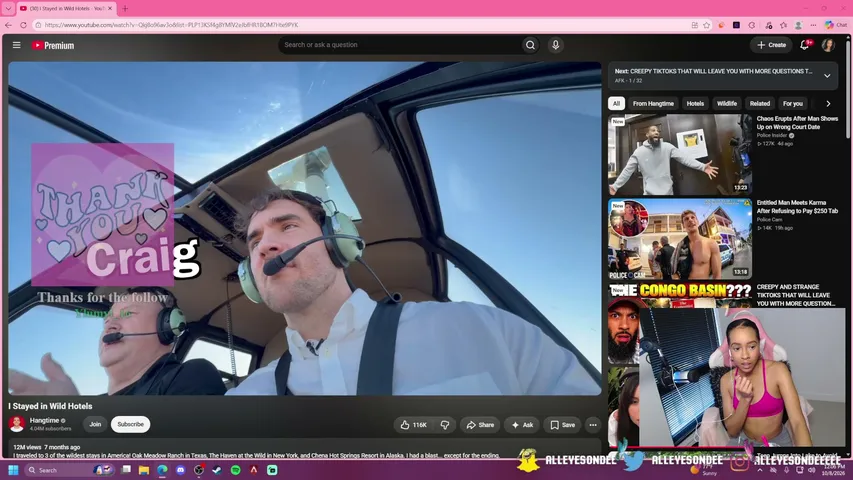This screenshot has width=853, height=480.
Task: Click the Share button
Action: 480,425
